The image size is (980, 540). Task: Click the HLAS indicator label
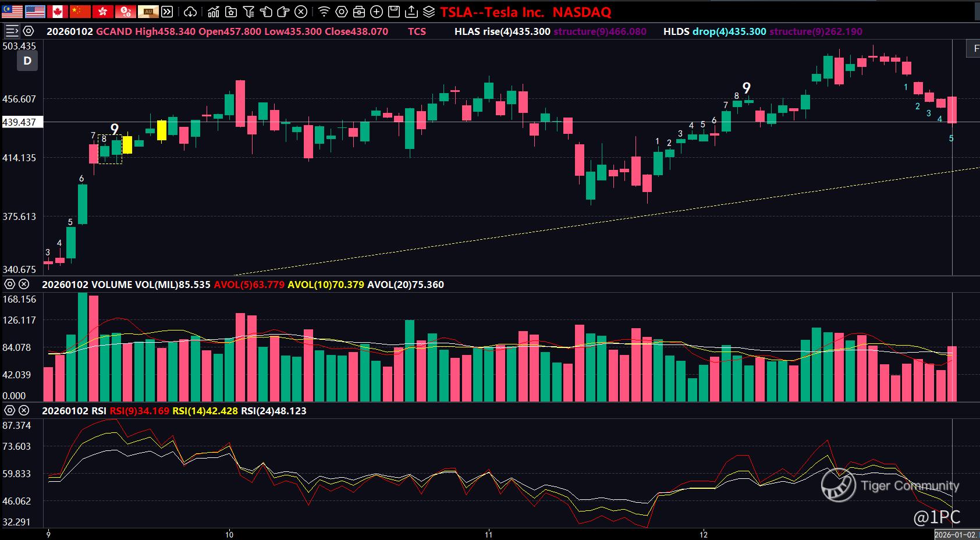(467, 31)
